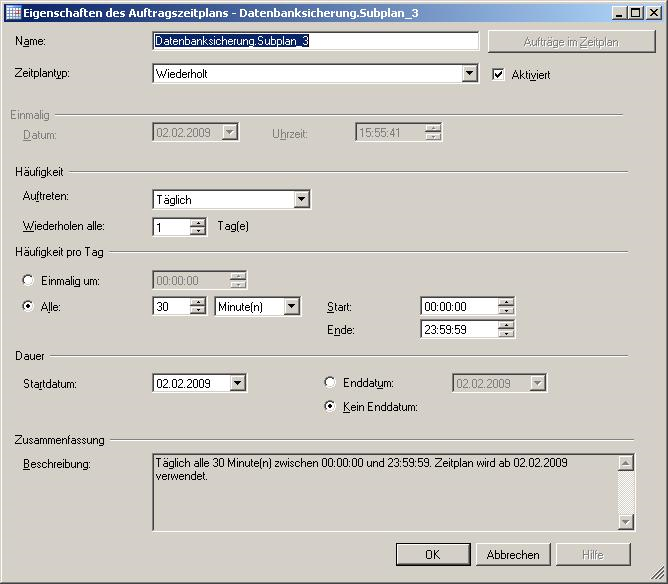Click the Abbrechen button

point(513,554)
